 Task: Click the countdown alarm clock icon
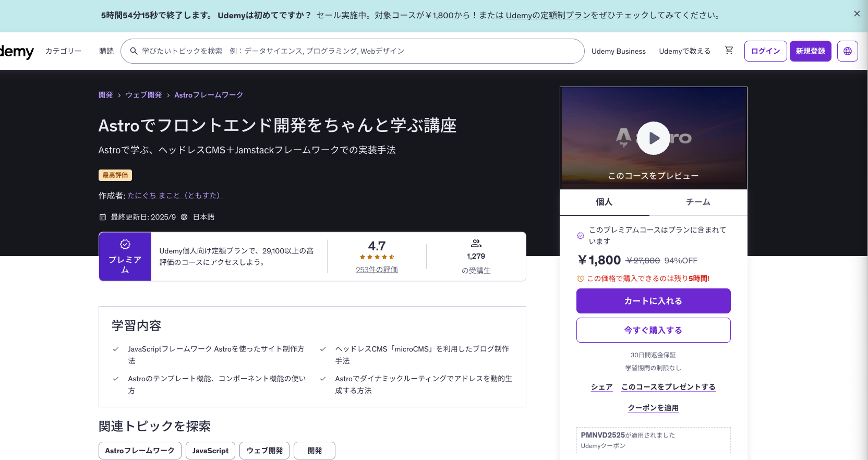pyautogui.click(x=581, y=279)
